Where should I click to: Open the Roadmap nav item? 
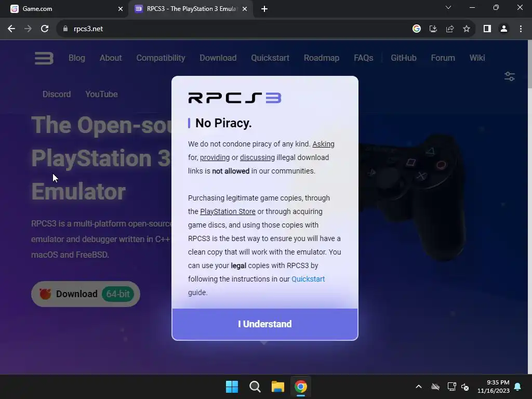pyautogui.click(x=321, y=58)
